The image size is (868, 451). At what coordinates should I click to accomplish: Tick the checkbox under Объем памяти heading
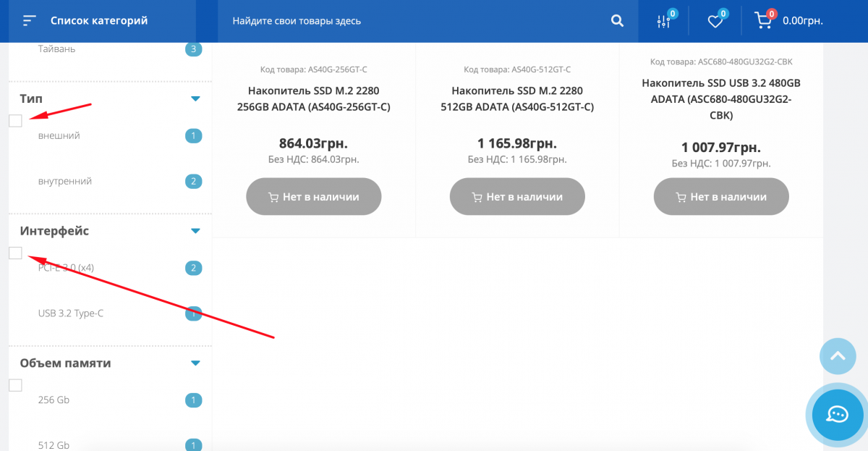pyautogui.click(x=15, y=385)
